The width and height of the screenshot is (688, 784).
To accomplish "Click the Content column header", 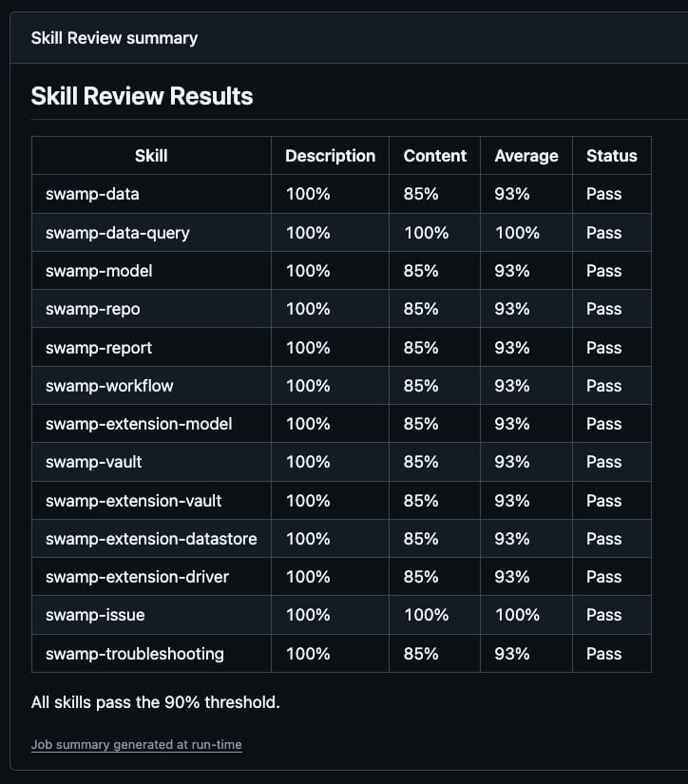I will pos(434,156).
